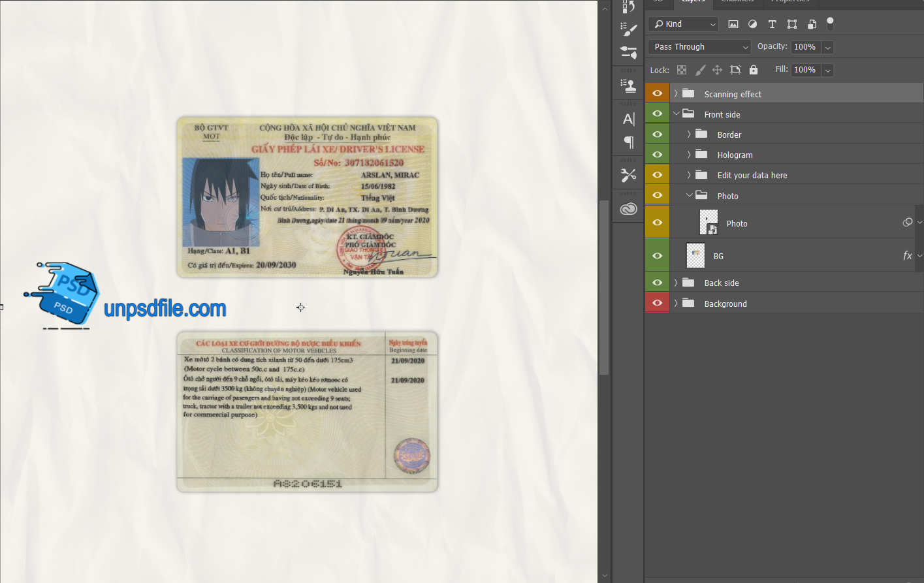Open the Opacity slider dropdown arrow
Image resolution: width=924 pixels, height=583 pixels.
[827, 47]
